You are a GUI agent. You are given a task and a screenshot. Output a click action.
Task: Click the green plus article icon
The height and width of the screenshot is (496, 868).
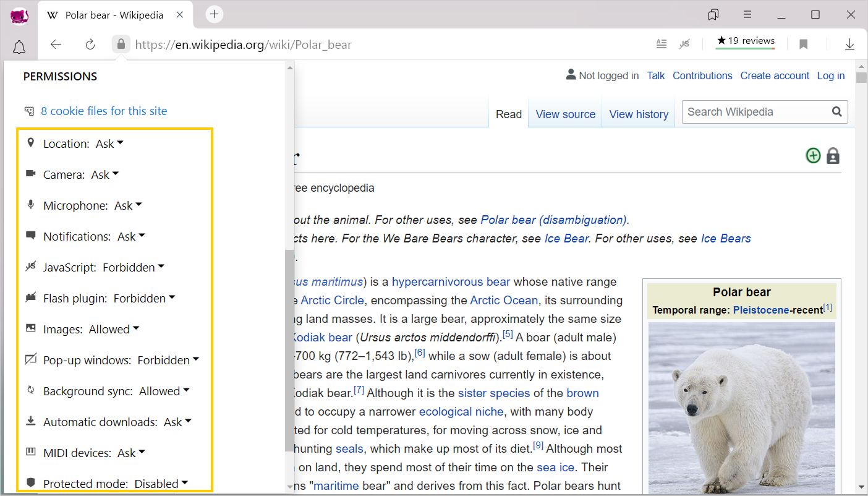[x=813, y=156]
